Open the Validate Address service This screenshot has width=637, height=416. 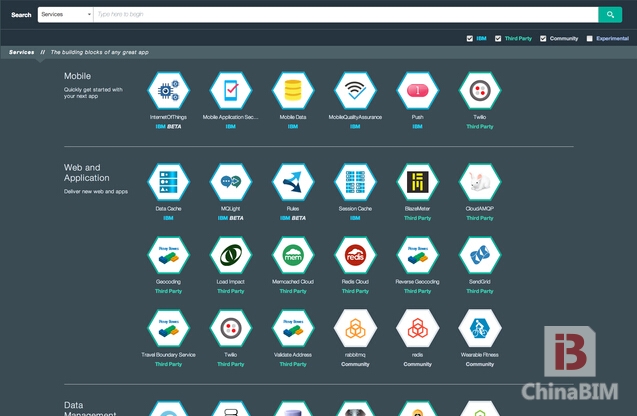coord(292,328)
